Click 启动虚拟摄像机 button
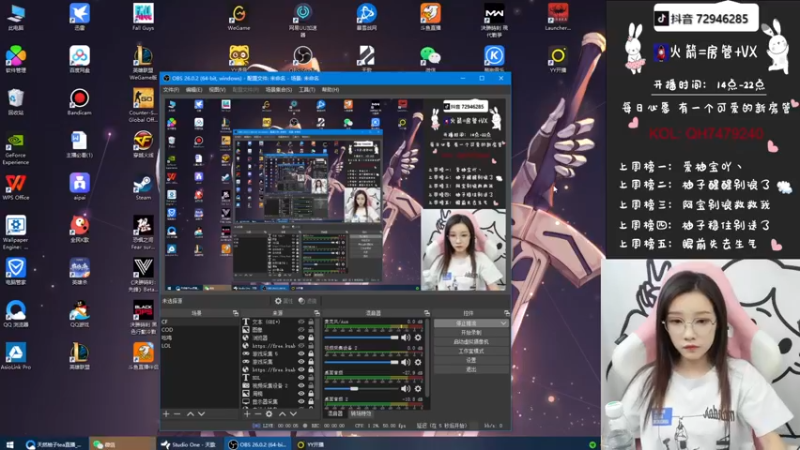The image size is (800, 450). click(471, 342)
